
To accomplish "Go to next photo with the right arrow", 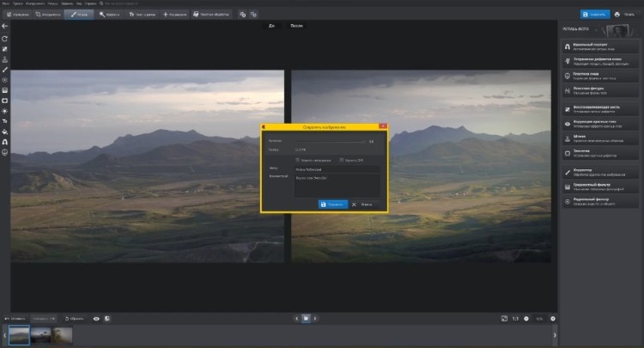I will 317,318.
